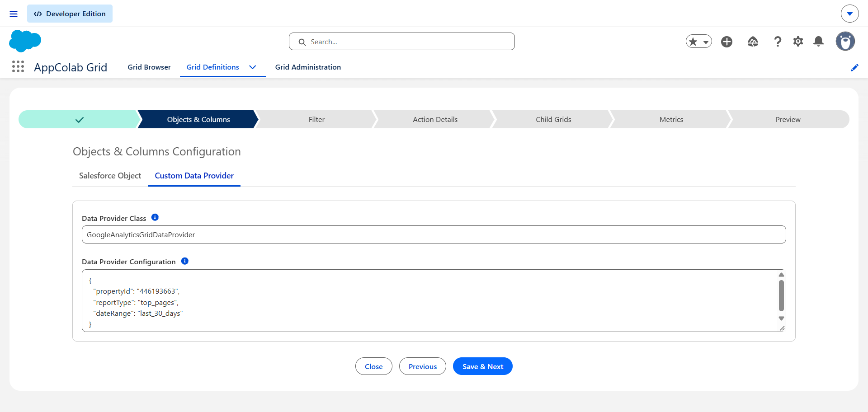Select the Custom Data Provider tab
Viewport: 868px width, 412px height.
[x=194, y=176]
